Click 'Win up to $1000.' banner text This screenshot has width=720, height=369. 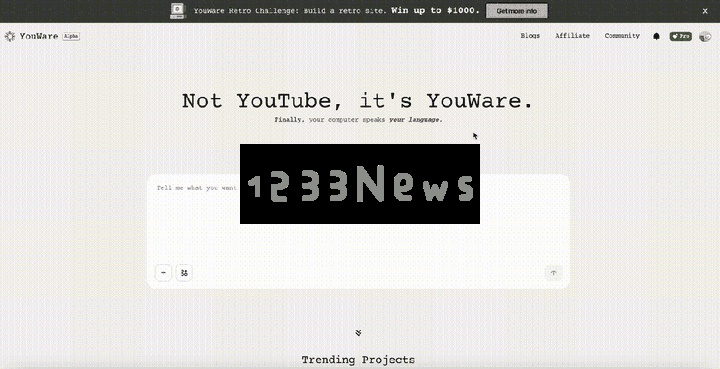435,11
